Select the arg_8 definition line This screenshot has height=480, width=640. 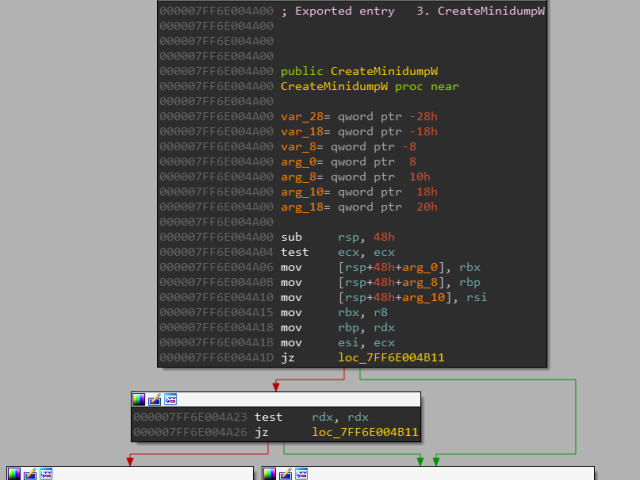(x=356, y=177)
